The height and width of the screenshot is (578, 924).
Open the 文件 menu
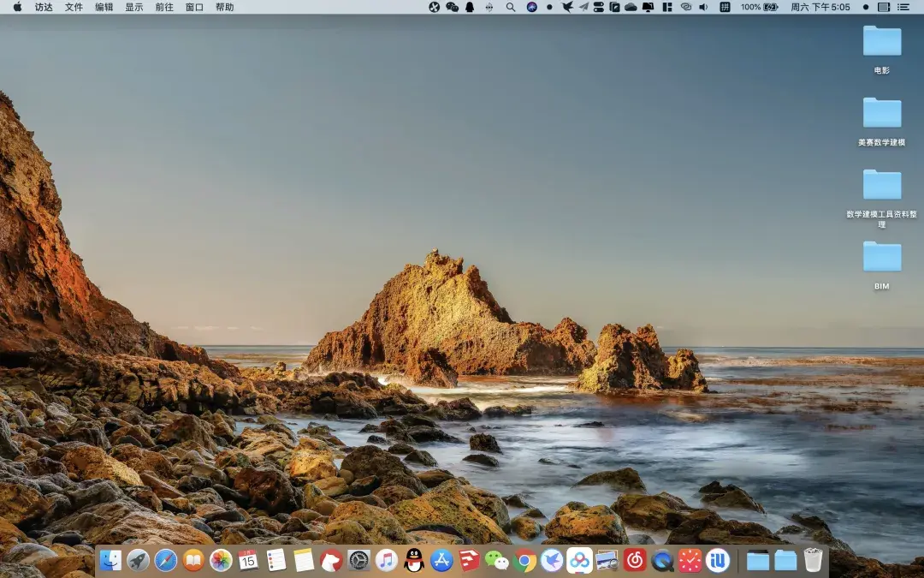click(x=74, y=7)
